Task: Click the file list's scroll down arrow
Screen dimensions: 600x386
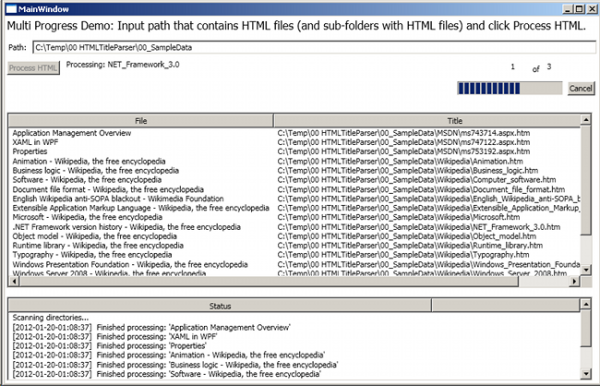Action: click(586, 270)
